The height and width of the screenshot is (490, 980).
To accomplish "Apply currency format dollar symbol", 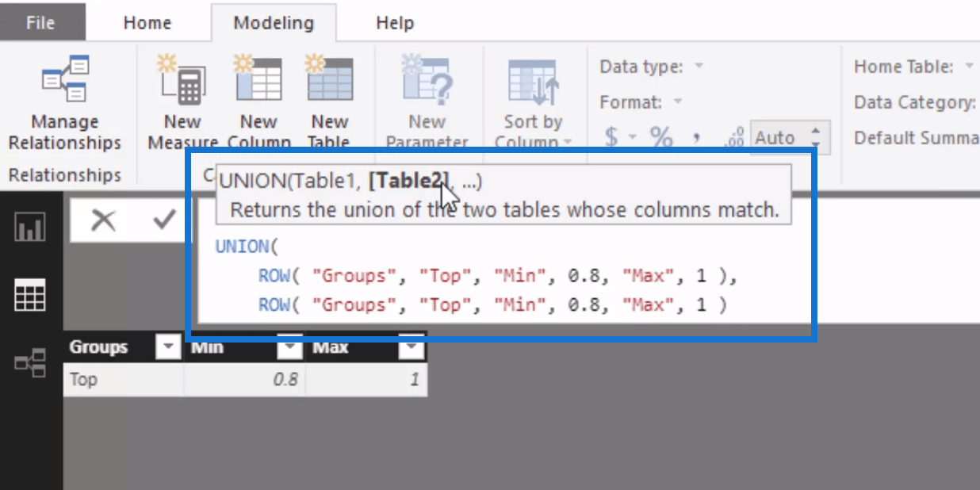I will 611,137.
